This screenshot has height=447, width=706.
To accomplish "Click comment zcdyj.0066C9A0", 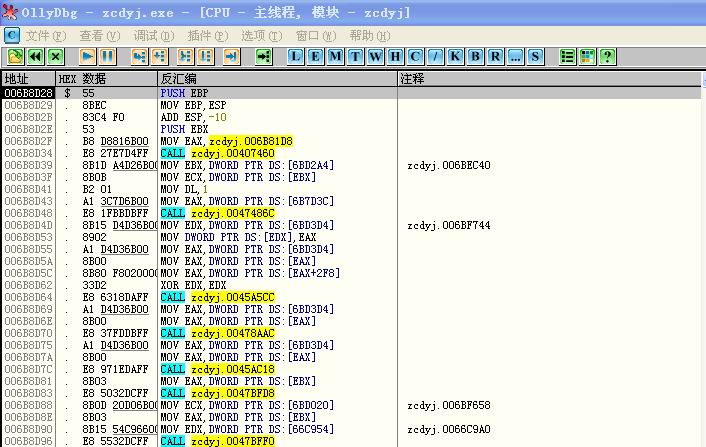I will pyautogui.click(x=448, y=429).
